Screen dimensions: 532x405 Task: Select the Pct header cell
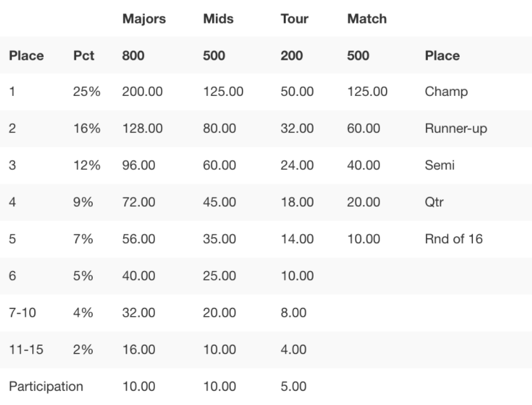[x=83, y=55]
